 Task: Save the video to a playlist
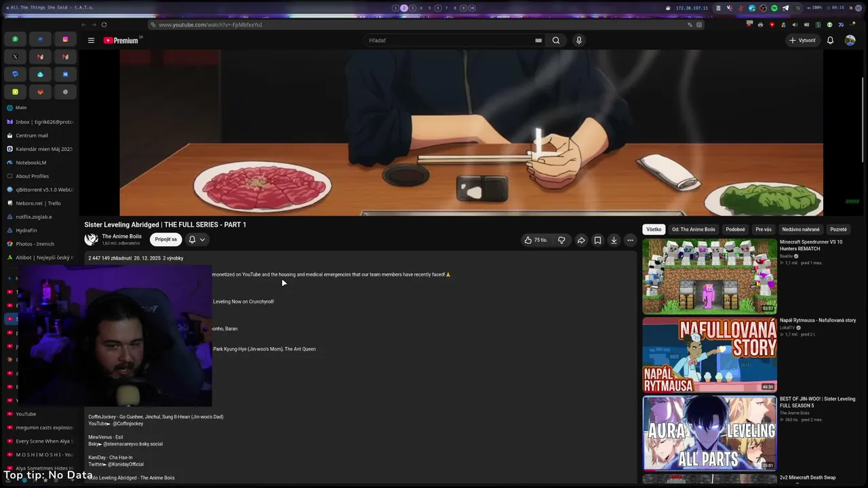point(597,240)
